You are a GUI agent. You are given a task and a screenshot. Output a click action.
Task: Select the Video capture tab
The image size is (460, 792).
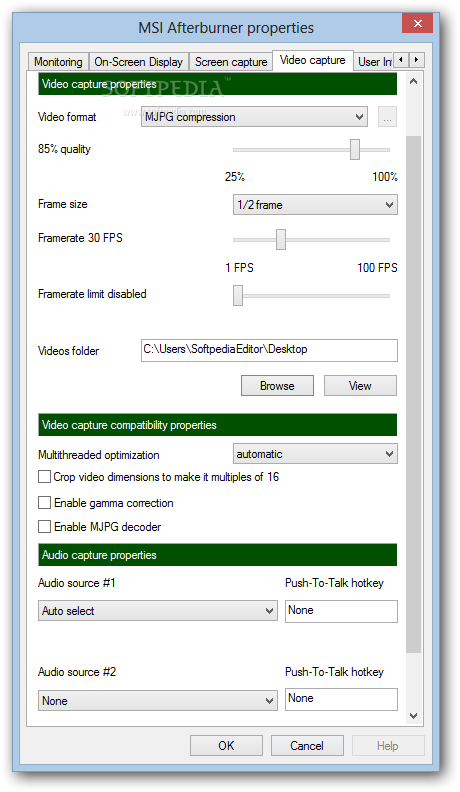pyautogui.click(x=313, y=60)
